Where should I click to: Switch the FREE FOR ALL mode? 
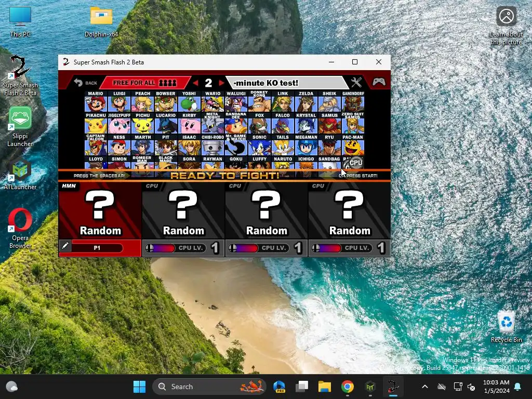(145, 83)
